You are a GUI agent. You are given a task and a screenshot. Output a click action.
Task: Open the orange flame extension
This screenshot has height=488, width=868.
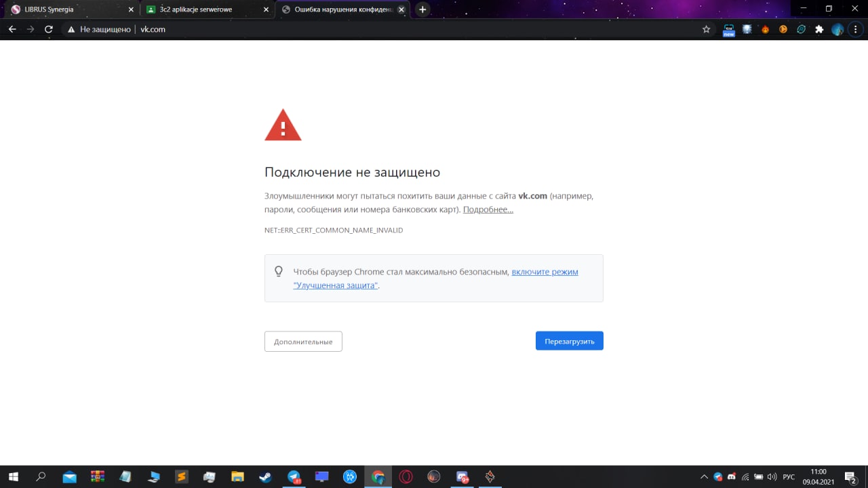(766, 29)
